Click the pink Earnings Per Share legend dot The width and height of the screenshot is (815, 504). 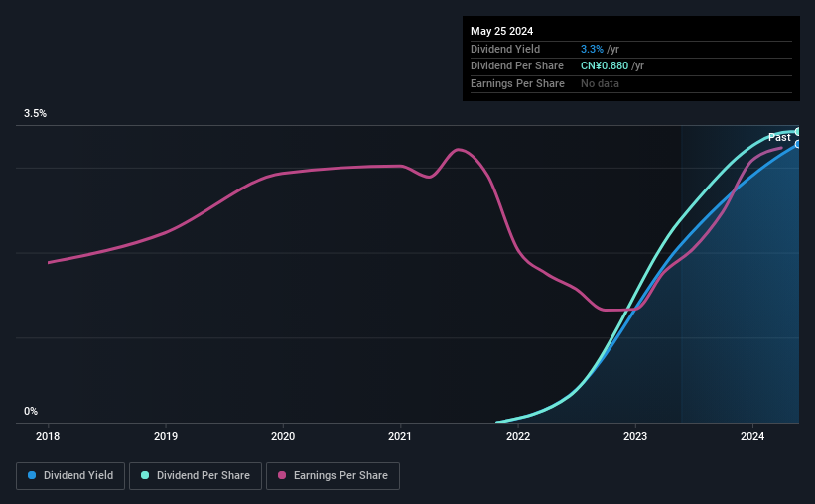tap(282, 475)
